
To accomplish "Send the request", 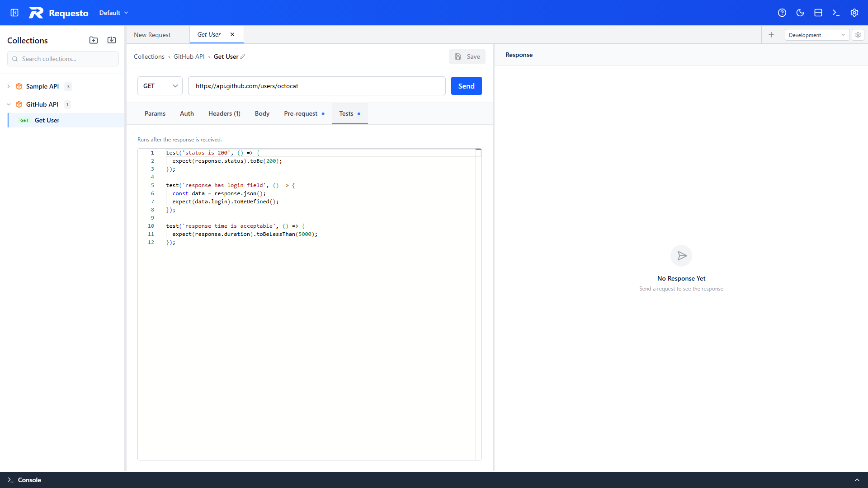I will 467,86.
